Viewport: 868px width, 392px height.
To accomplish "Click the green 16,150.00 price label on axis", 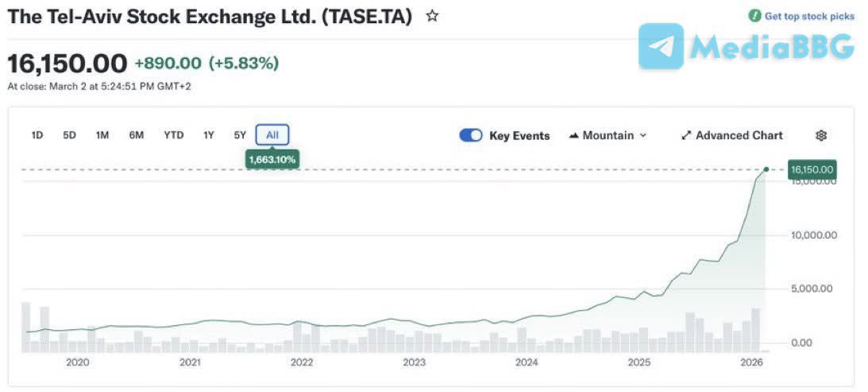I will 812,169.
